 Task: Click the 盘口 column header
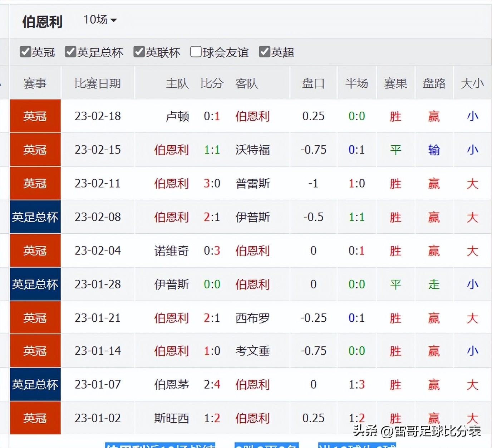(313, 83)
